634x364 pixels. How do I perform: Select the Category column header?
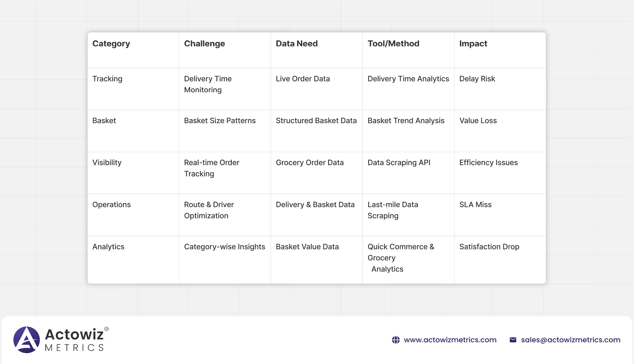111,43
